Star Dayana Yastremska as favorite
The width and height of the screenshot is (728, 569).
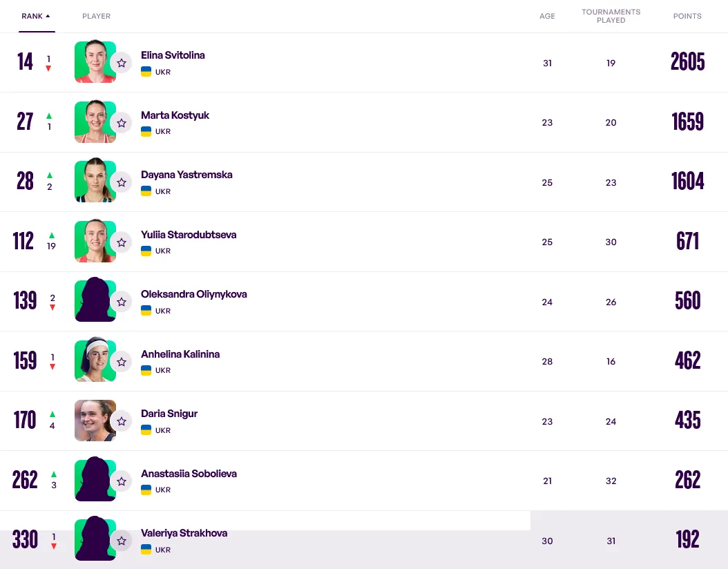point(122,182)
